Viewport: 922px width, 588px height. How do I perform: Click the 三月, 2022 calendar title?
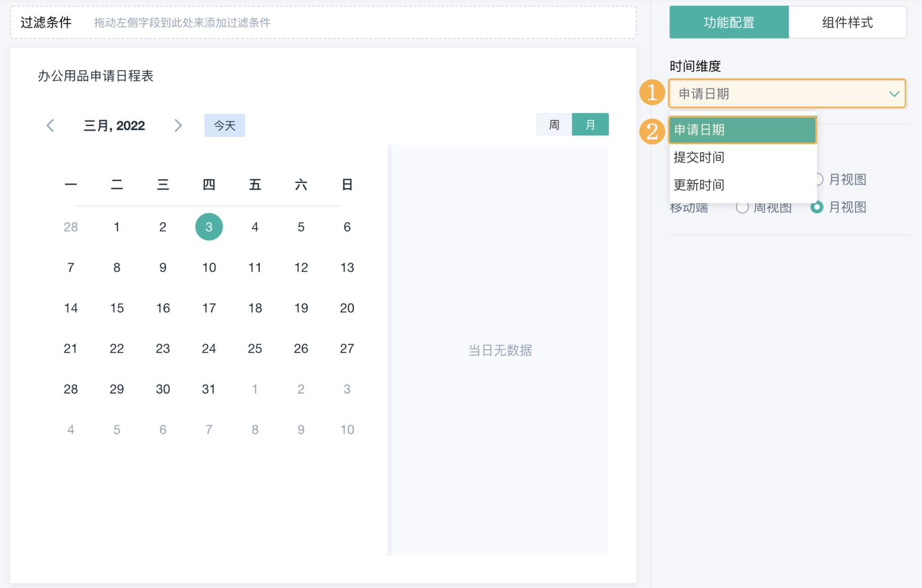tap(114, 125)
